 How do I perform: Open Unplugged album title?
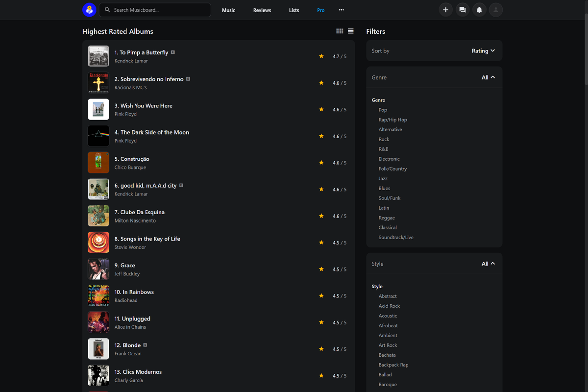(x=132, y=318)
